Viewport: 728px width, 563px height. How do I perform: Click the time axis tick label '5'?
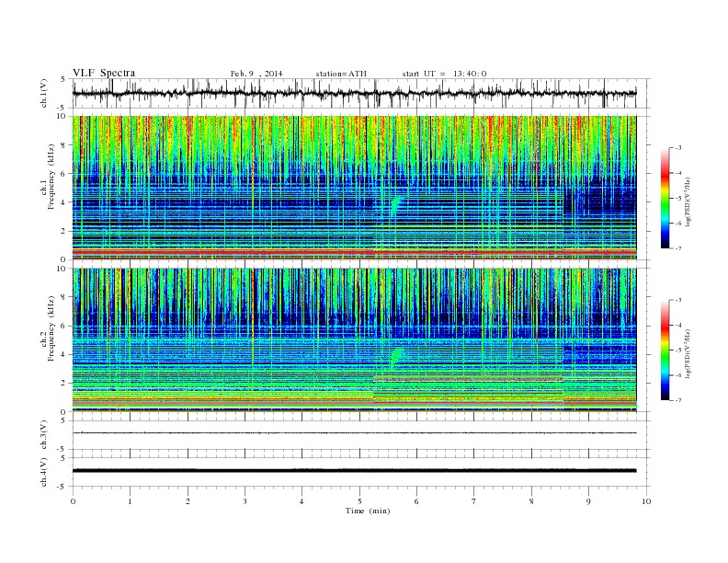tap(359, 501)
